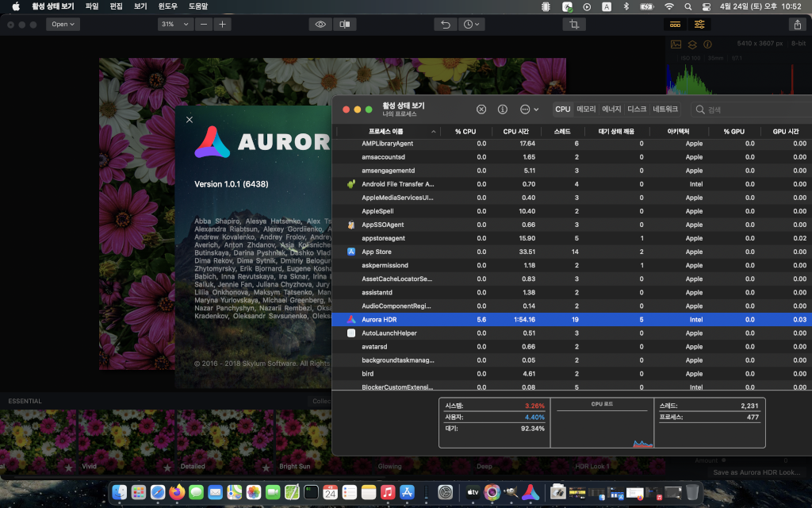Select the AppleSpell process row
This screenshot has height=508, width=812.
click(572, 211)
